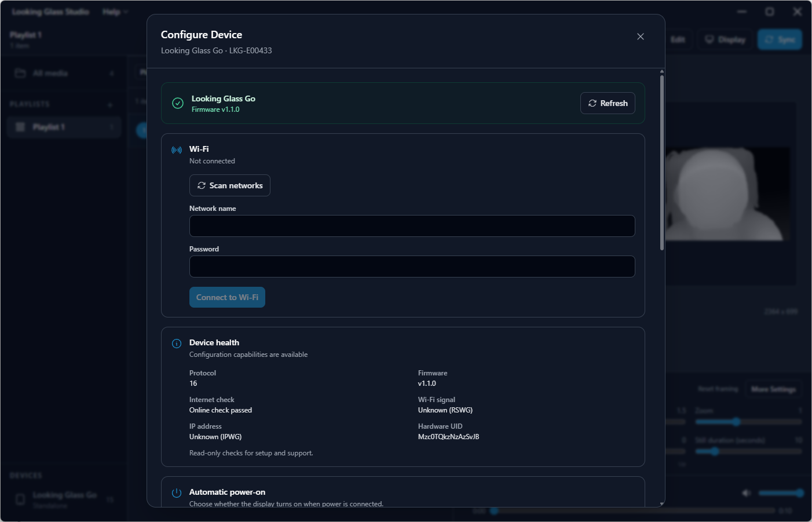Click the green checkmark device status icon
Screen dimensions: 812x522
pos(178,103)
